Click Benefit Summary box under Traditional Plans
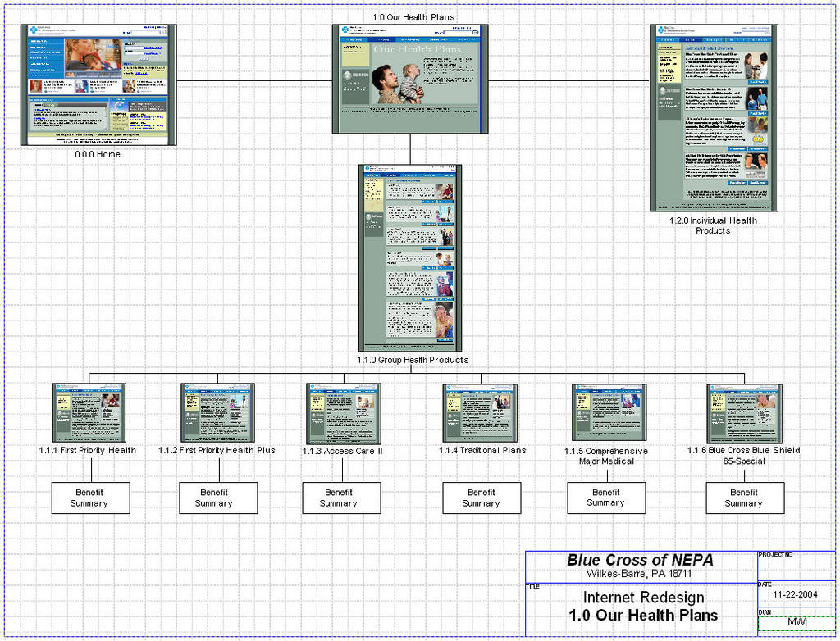The image size is (840, 641). (x=482, y=498)
